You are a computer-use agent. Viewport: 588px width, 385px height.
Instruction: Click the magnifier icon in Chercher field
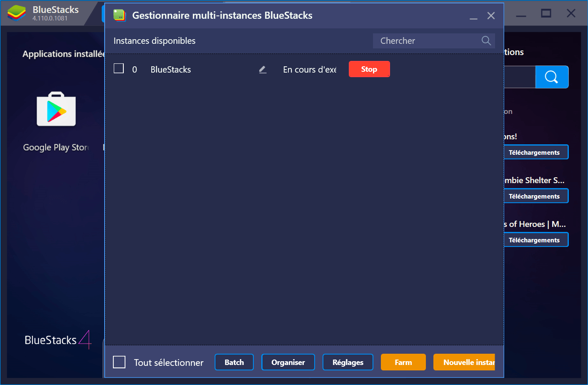(486, 40)
